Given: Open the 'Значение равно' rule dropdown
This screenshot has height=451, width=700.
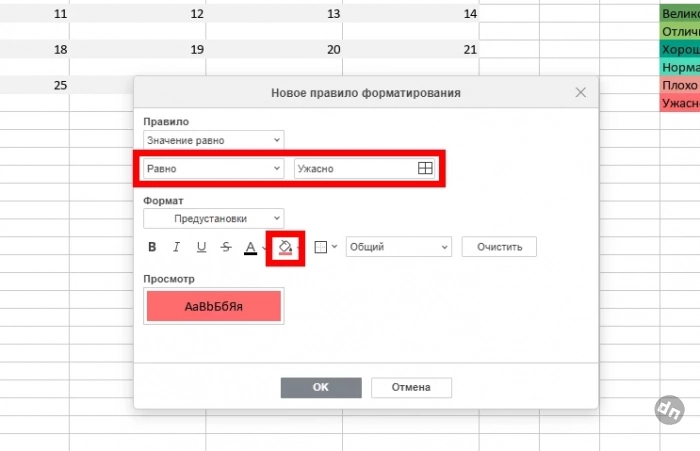Looking at the screenshot, I should (x=213, y=140).
